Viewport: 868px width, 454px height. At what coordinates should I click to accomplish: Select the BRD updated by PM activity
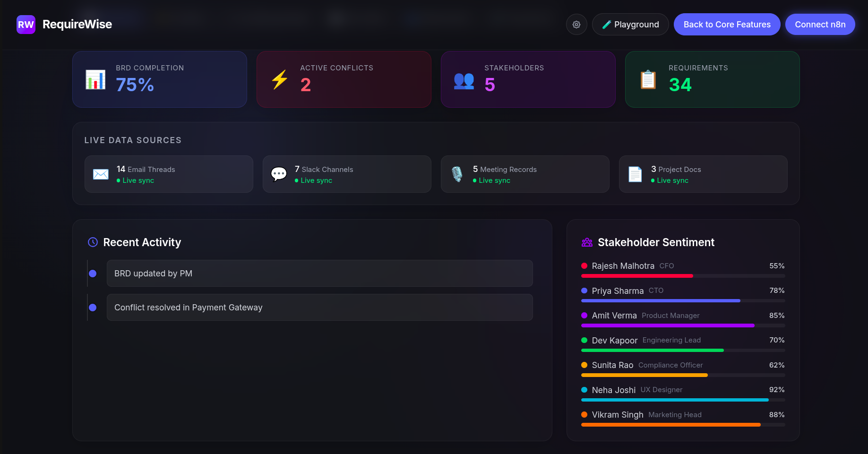[x=319, y=274]
